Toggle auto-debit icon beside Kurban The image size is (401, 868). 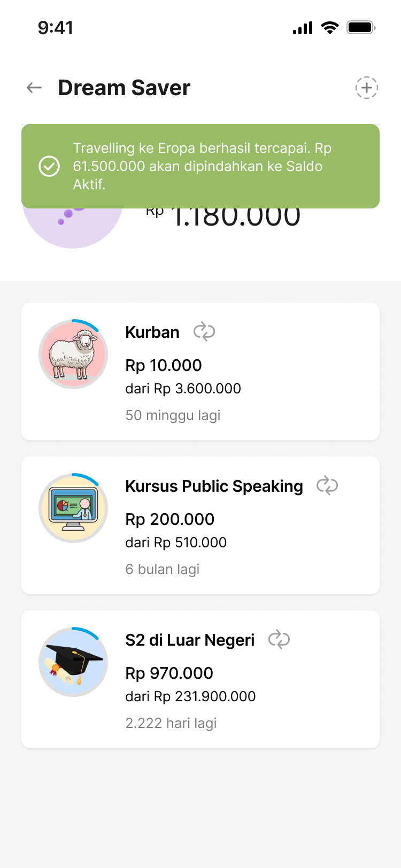coord(204,332)
